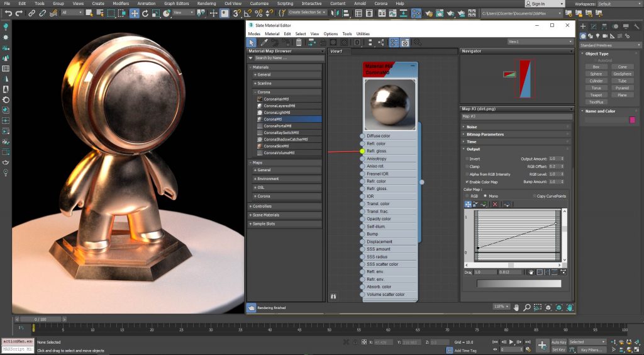Click the pink object color swatch
The height and width of the screenshot is (355, 644).
tap(632, 120)
